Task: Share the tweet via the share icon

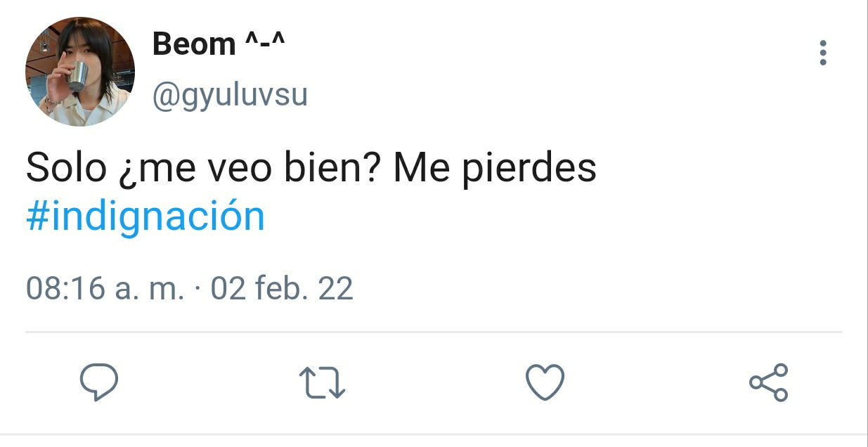Action: tap(769, 382)
